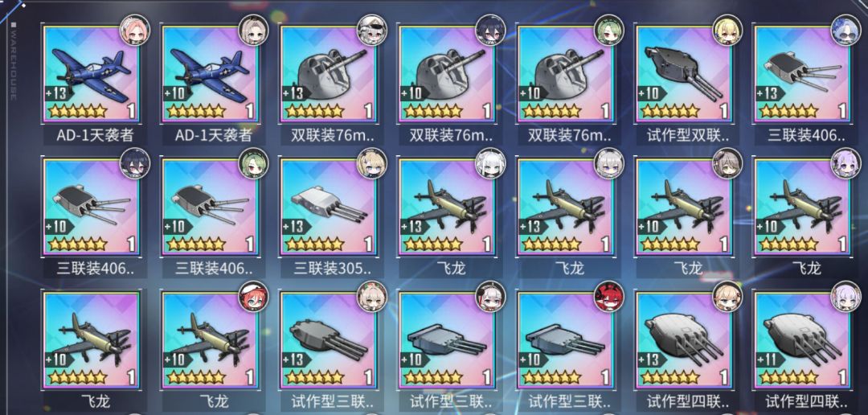
Task: Choose the +13 试作型三联 triple turret item
Action: tap(328, 339)
